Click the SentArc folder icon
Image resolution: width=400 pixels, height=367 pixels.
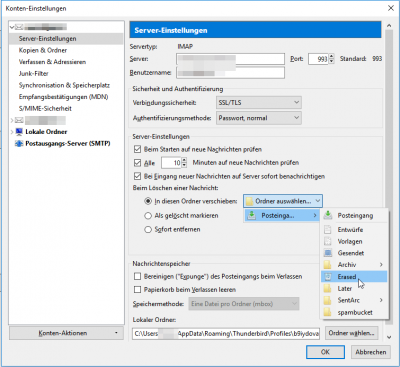point(328,300)
